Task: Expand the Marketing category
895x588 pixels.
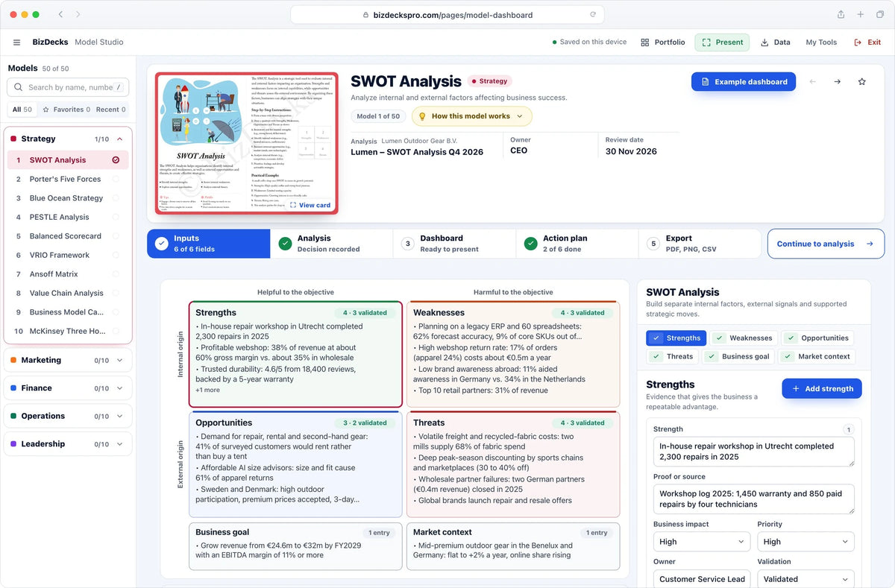Action: pyautogui.click(x=68, y=360)
